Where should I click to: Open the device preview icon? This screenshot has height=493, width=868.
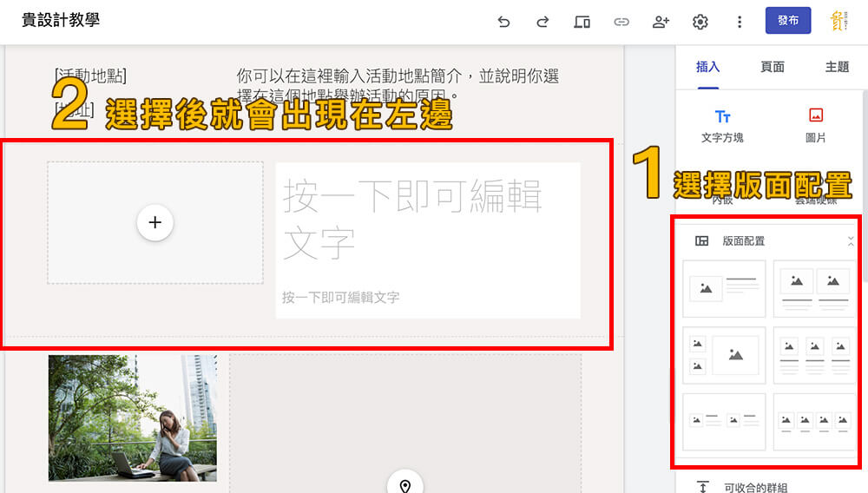point(582,22)
